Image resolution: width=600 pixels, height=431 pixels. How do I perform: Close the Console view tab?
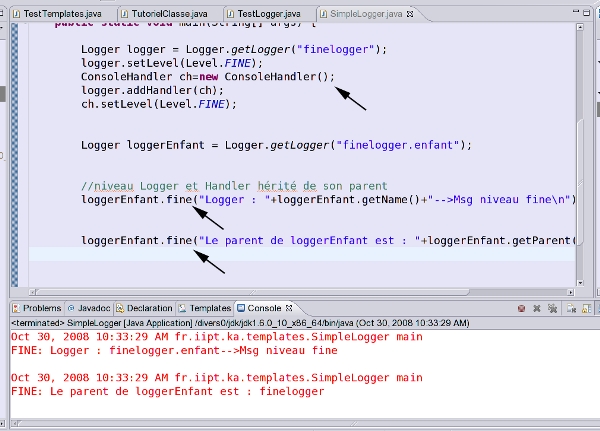coord(289,309)
